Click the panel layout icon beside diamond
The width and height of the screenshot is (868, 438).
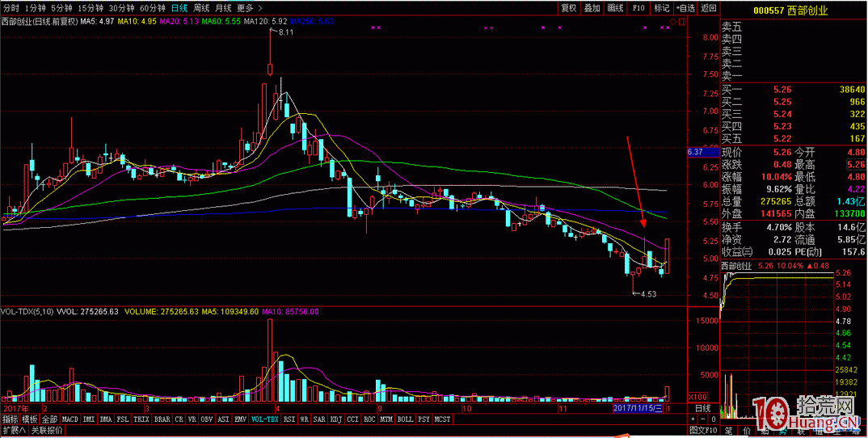pos(682,22)
